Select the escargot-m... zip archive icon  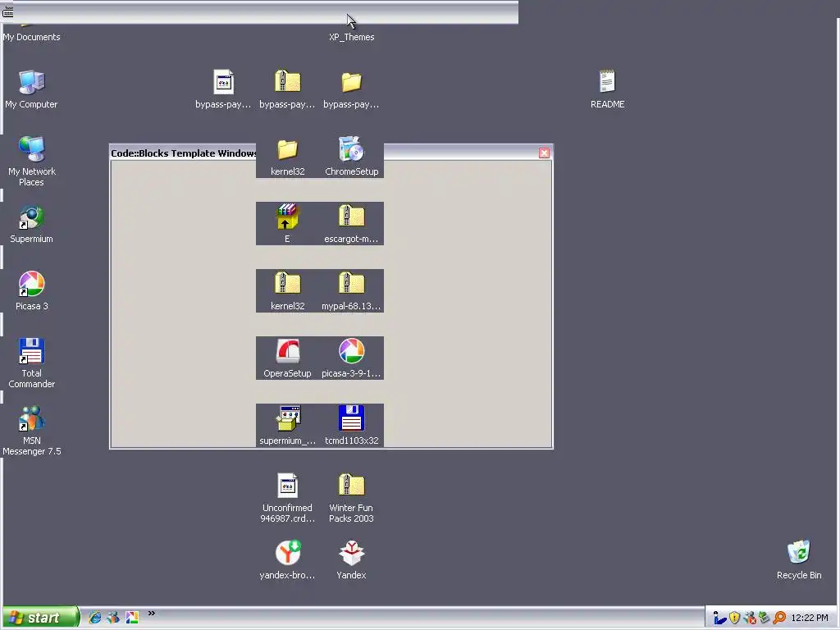tap(351, 217)
